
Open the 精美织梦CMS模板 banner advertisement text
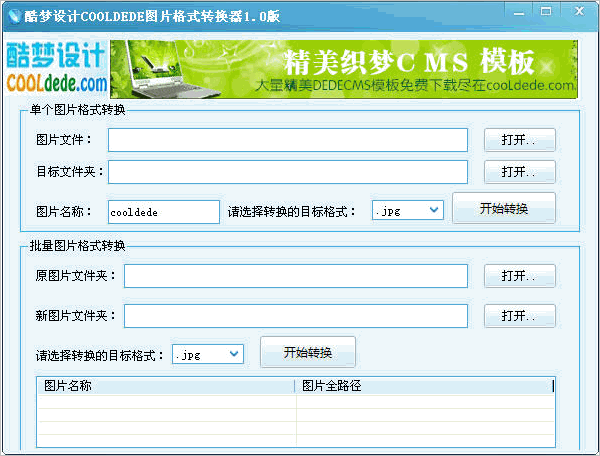pyautogui.click(x=410, y=62)
